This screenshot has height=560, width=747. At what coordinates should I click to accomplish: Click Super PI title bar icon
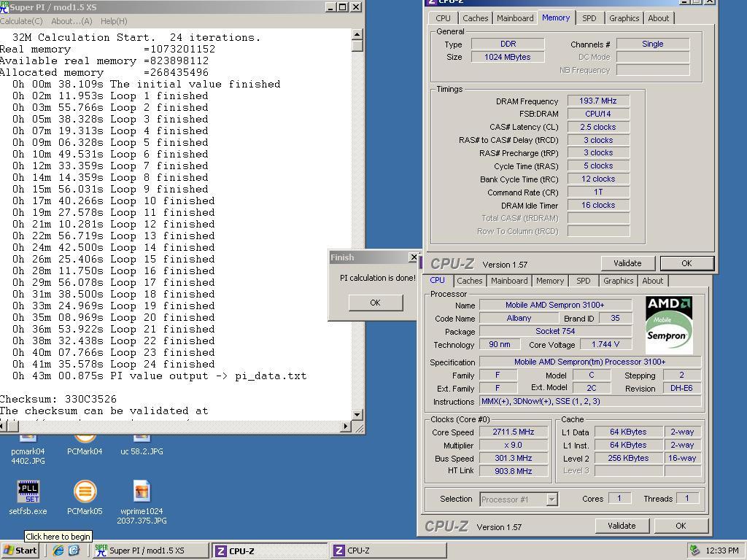tap(4, 7)
